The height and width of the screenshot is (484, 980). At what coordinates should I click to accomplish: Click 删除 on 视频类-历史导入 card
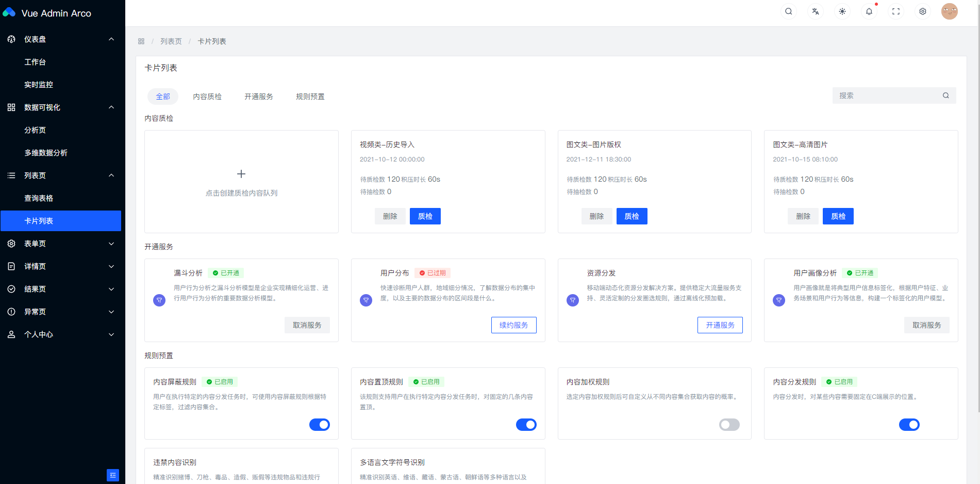(390, 216)
